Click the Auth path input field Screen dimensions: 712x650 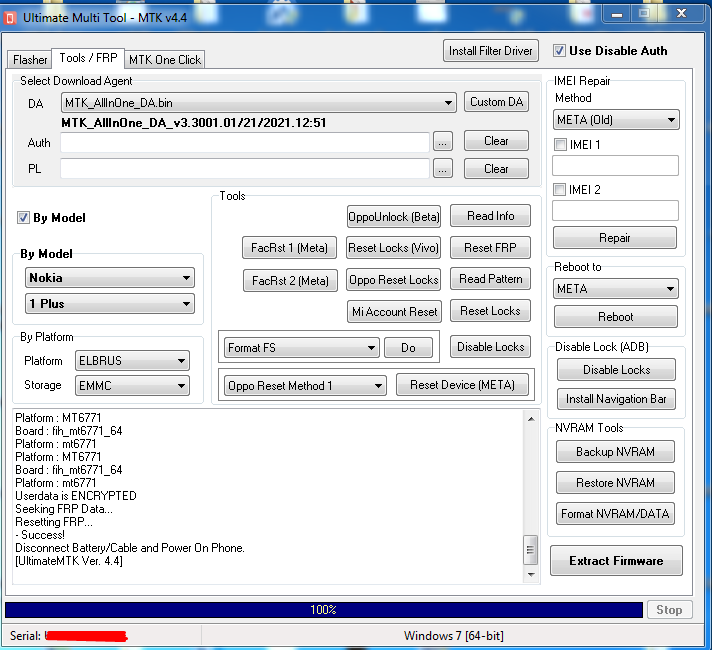click(245, 143)
